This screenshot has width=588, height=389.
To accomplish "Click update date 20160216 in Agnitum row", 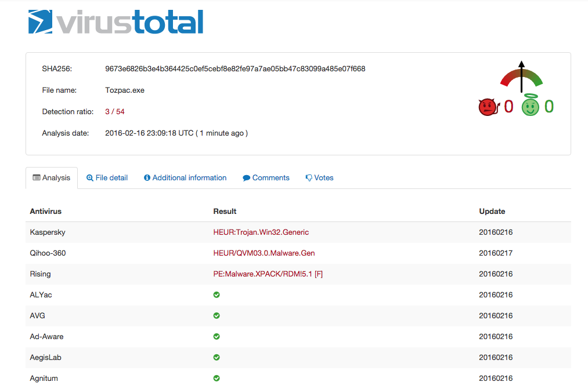I will (x=496, y=379).
